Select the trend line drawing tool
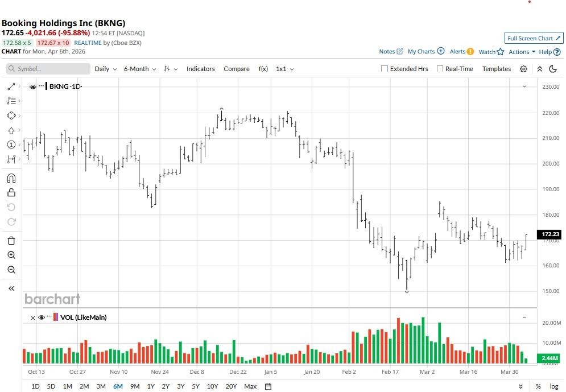 pos(11,86)
